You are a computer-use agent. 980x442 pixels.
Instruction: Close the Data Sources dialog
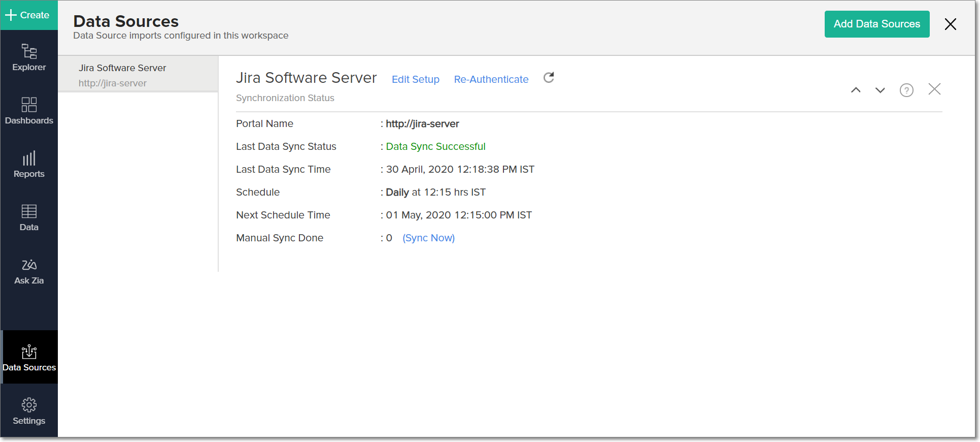(x=950, y=24)
